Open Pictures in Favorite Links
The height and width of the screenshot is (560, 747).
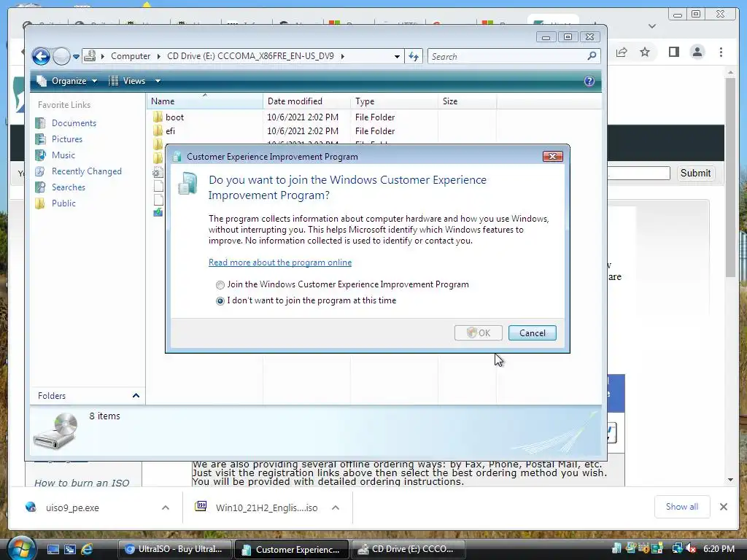pos(66,139)
